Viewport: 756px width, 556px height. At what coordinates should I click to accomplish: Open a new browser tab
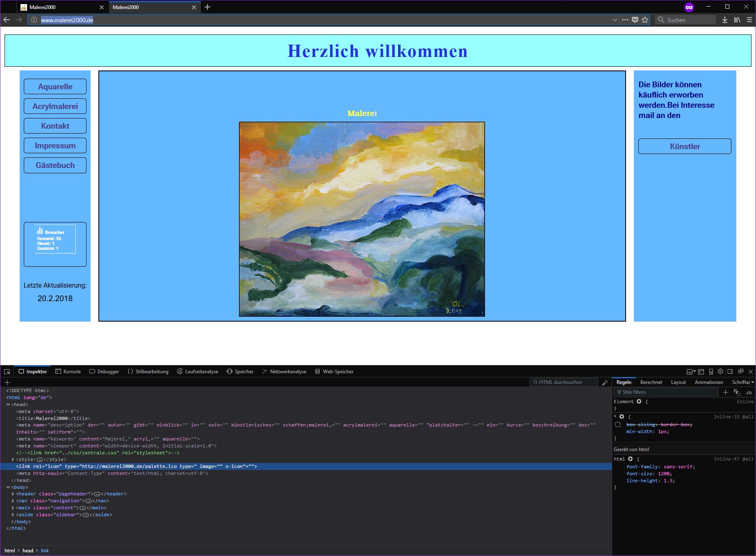[207, 7]
